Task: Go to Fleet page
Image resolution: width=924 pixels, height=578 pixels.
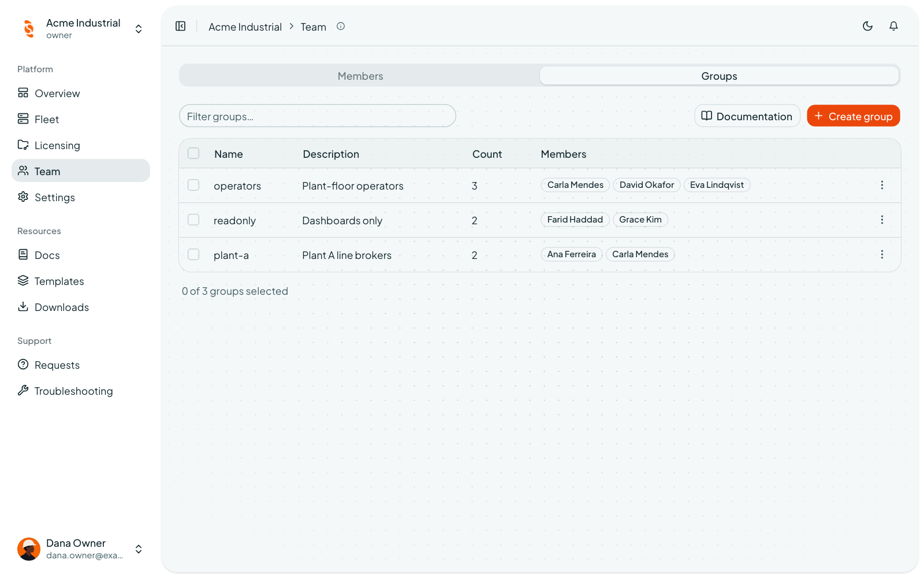Action: click(x=81, y=119)
